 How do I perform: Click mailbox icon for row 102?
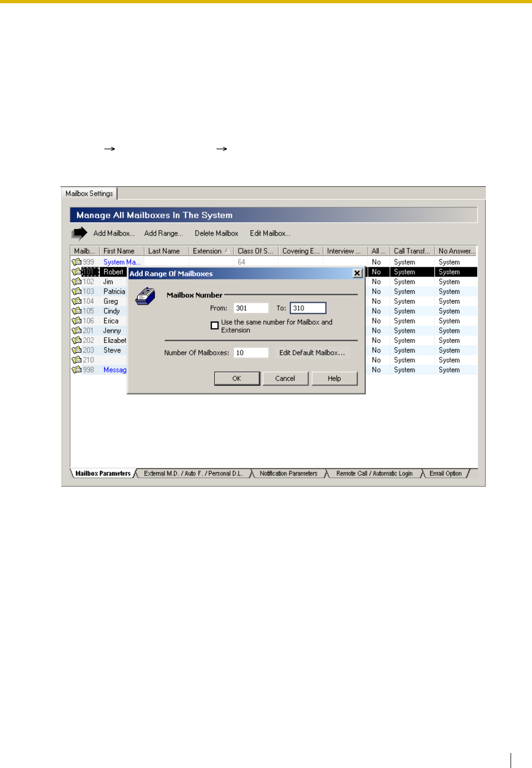pyautogui.click(x=77, y=281)
